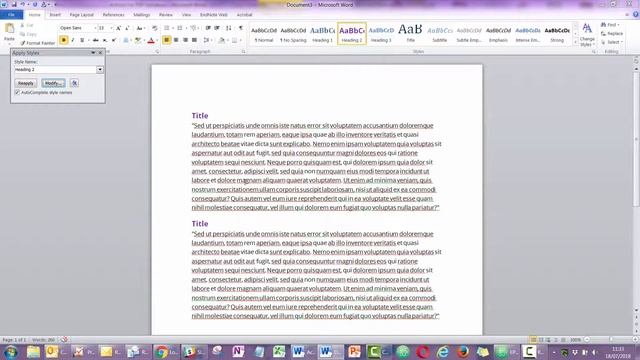640x360 pixels.
Task: Click the Text Effects icon
Action: 126,40
